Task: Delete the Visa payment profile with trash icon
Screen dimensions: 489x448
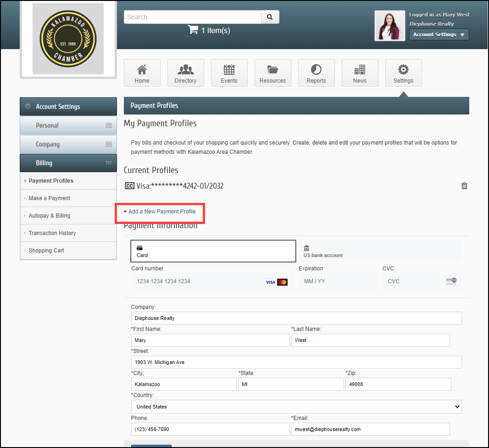Action: coord(464,186)
